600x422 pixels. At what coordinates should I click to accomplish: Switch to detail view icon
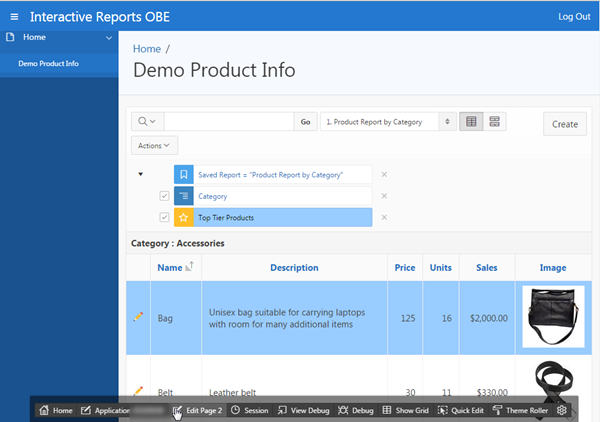pos(495,122)
